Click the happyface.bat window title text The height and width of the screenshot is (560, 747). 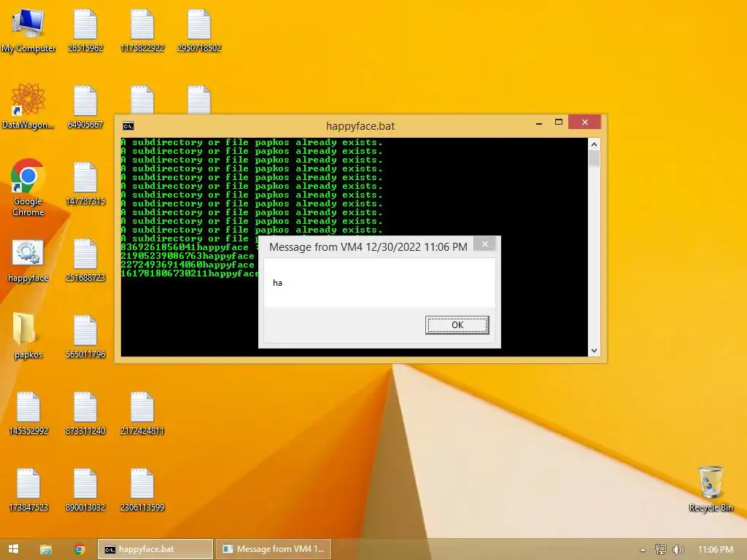[360, 126]
